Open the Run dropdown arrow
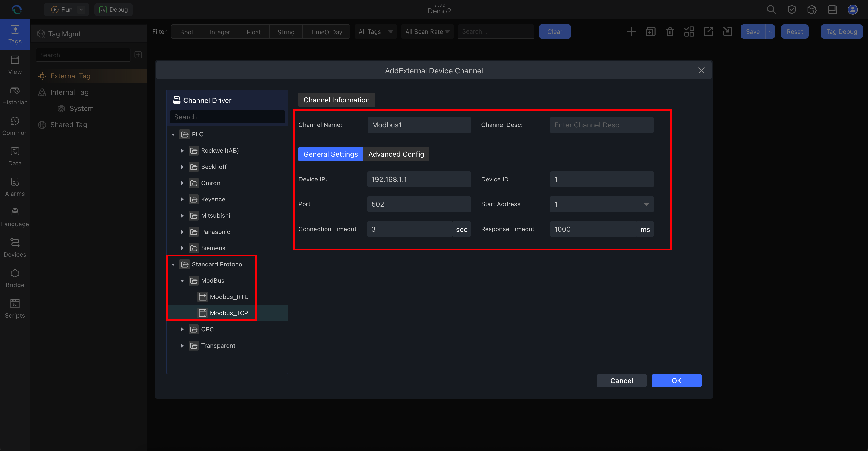 (x=81, y=9)
